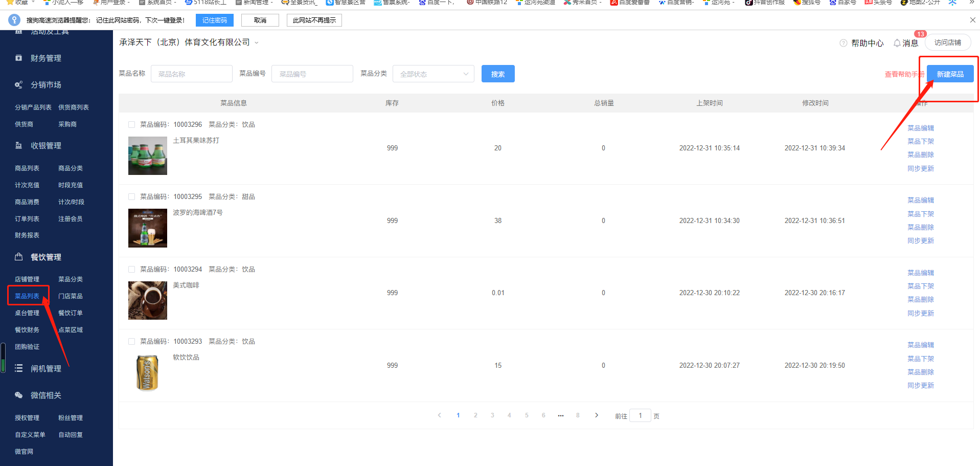Click the distribution market share icon
980x466 pixels.
pos(18,85)
